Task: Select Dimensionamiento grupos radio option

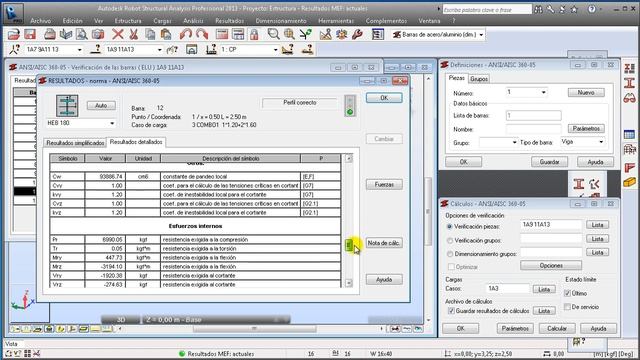Action: click(x=449, y=254)
